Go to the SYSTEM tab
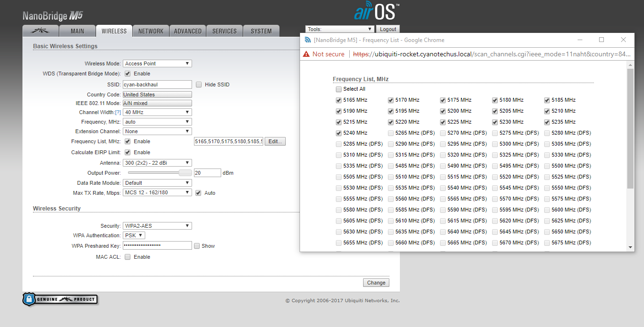644x327 pixels. [x=261, y=31]
